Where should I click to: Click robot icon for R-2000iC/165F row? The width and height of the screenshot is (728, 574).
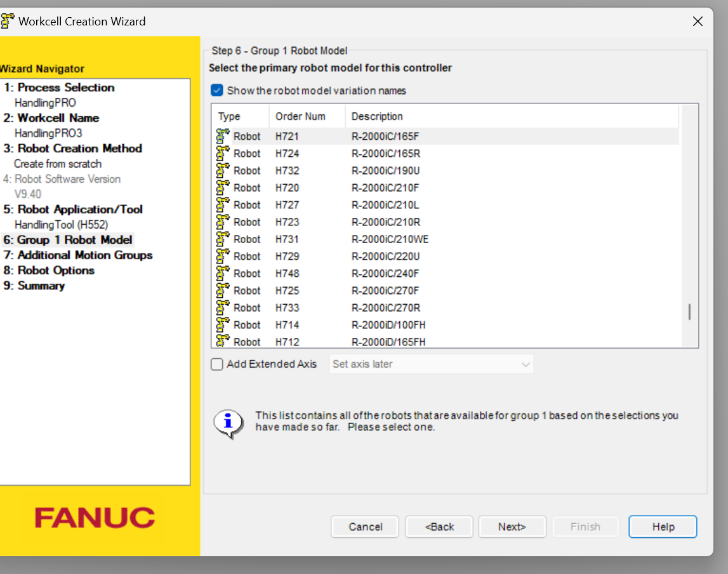pyautogui.click(x=223, y=136)
